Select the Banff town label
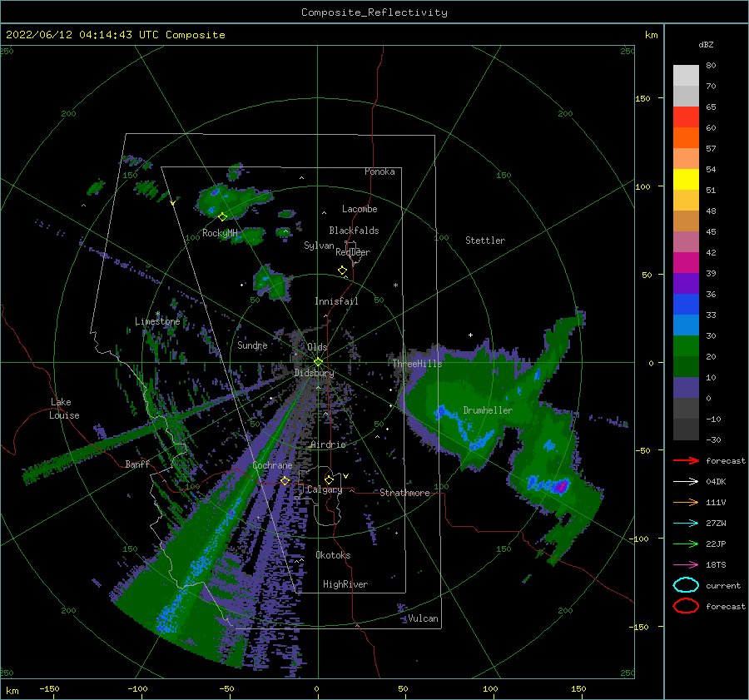Image resolution: width=749 pixels, height=700 pixels. [x=137, y=464]
